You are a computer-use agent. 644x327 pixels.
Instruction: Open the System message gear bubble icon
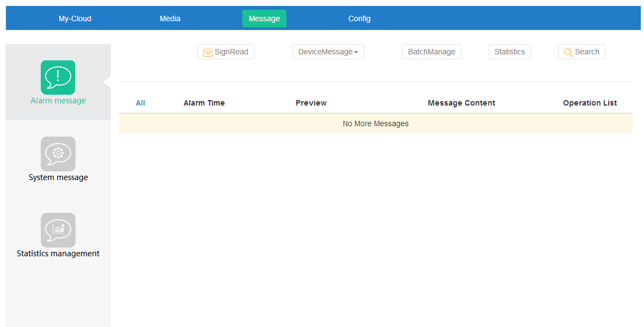[x=58, y=153]
